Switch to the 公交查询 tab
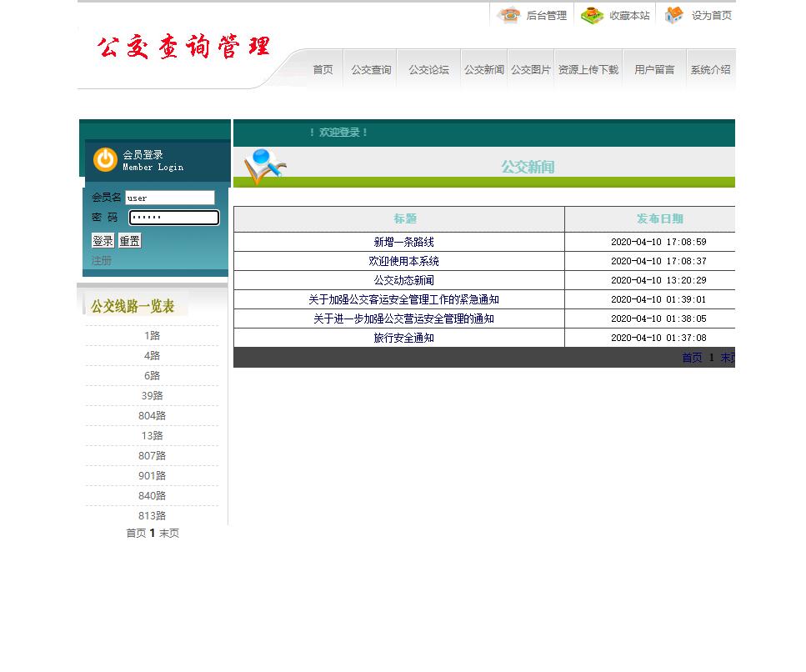Screen dimensions: 806x672 click(370, 69)
